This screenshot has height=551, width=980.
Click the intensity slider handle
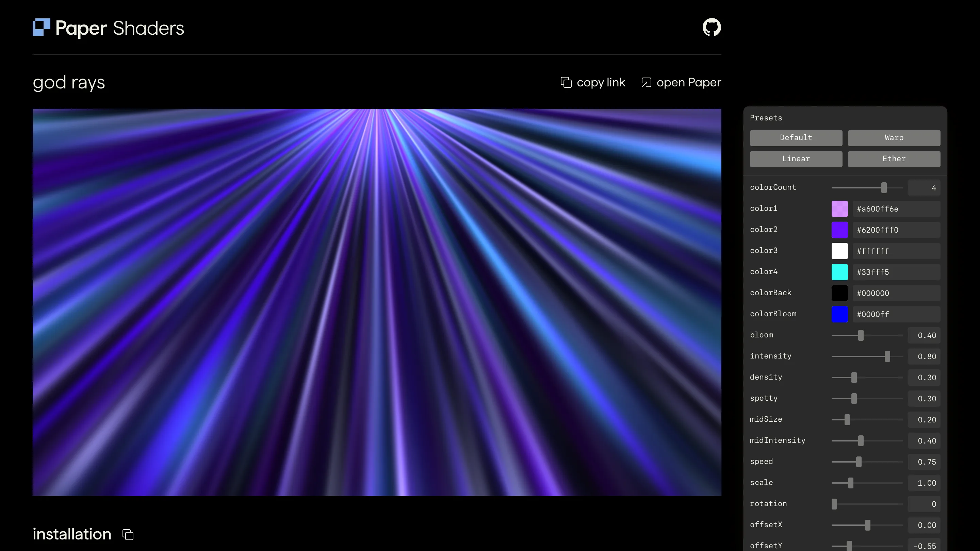[x=887, y=356]
